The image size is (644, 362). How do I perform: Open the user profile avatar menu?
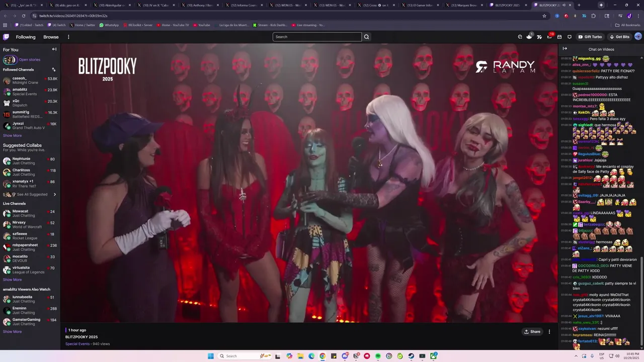[638, 37]
